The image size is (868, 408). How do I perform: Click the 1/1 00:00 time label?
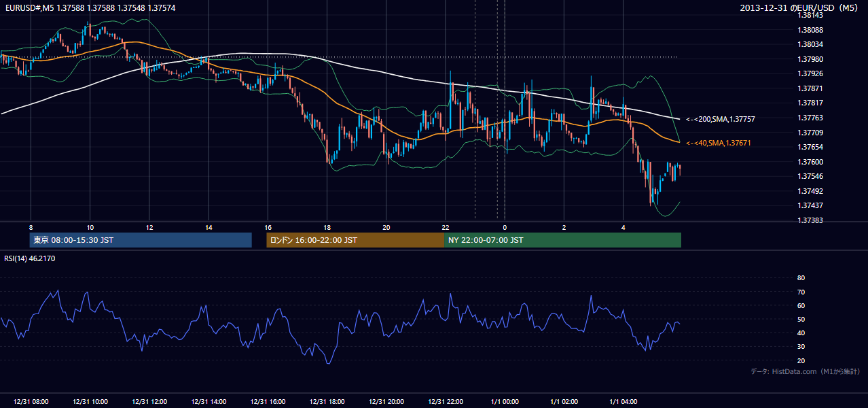(505, 401)
